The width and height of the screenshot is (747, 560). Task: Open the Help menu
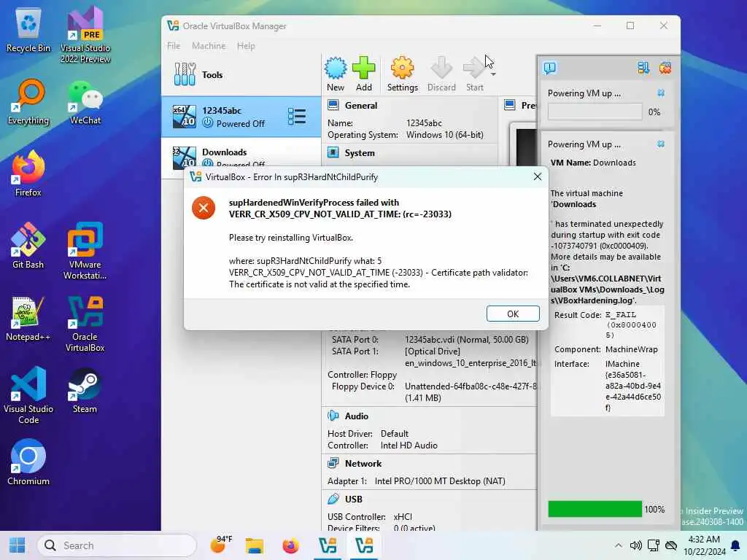(246, 46)
